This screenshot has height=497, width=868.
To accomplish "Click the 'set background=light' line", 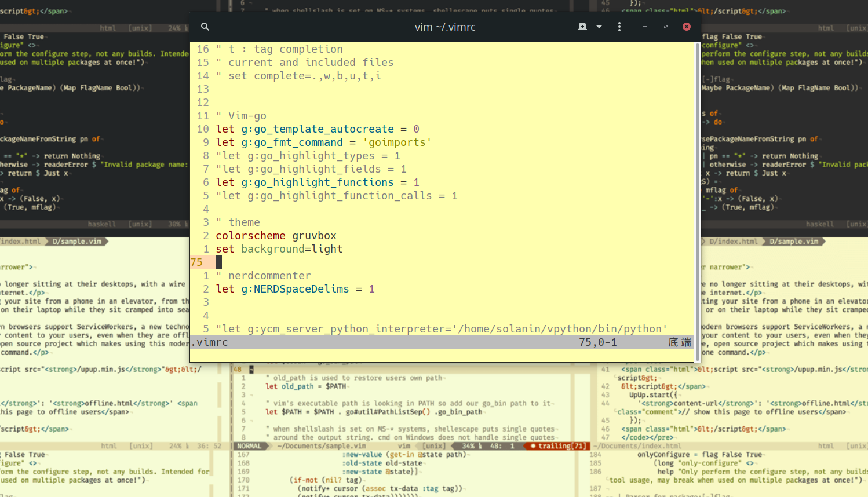I will point(279,249).
